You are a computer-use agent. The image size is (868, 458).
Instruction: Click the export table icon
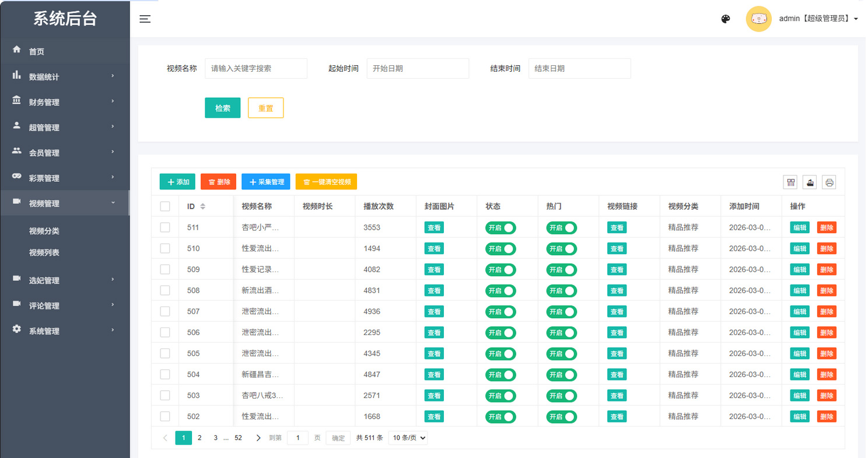click(x=810, y=182)
